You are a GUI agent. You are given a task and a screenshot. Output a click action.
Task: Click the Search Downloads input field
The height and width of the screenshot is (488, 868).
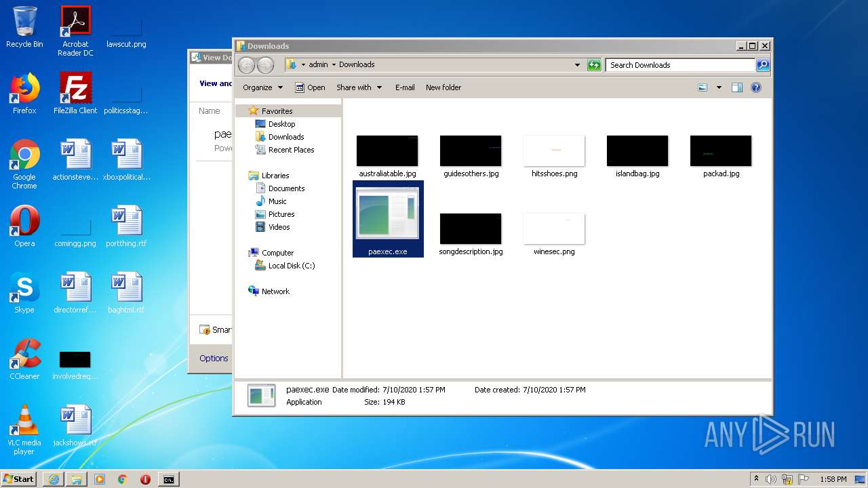coord(680,65)
